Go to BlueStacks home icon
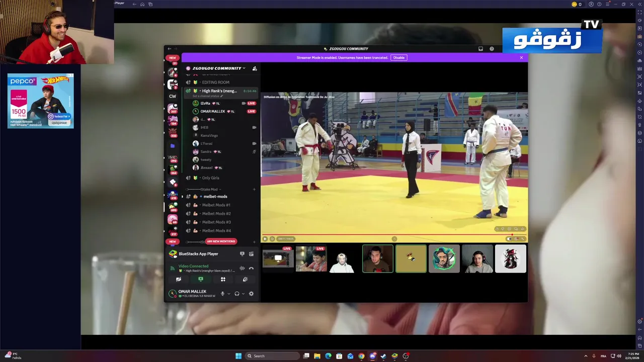The width and height of the screenshot is (644, 362). click(x=142, y=4)
